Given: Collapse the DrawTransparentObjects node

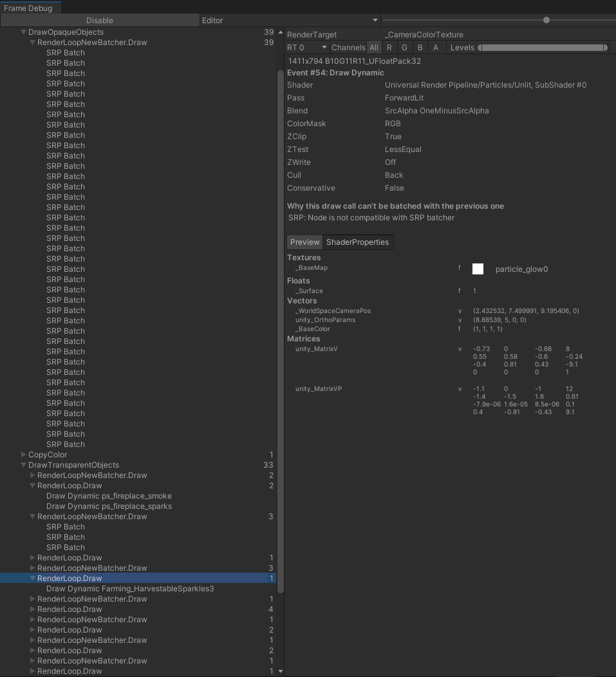Looking at the screenshot, I should [23, 464].
